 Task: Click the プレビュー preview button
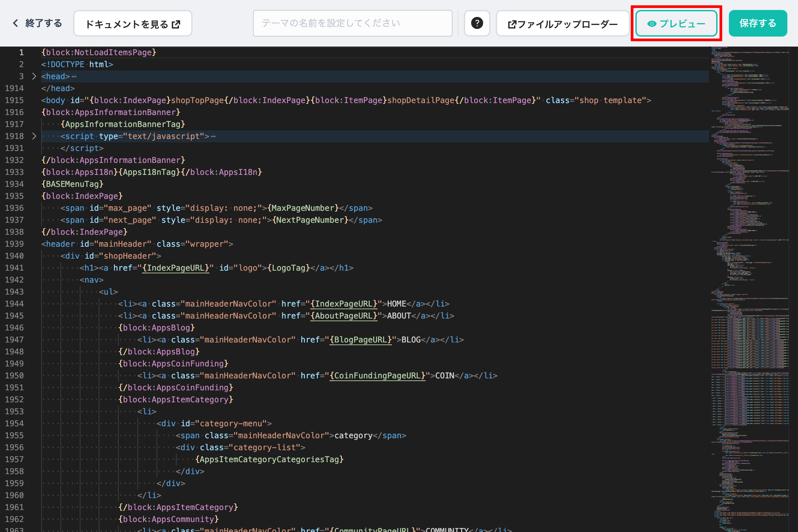point(676,23)
